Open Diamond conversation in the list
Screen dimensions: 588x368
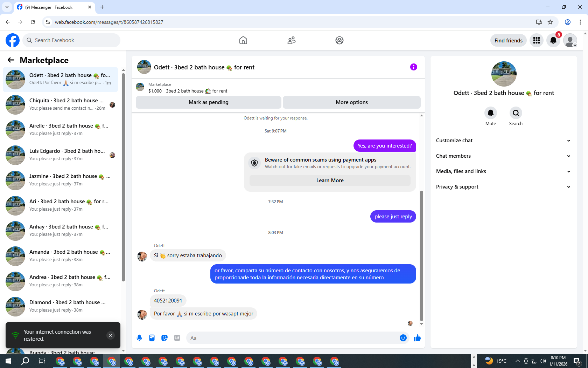(60, 306)
